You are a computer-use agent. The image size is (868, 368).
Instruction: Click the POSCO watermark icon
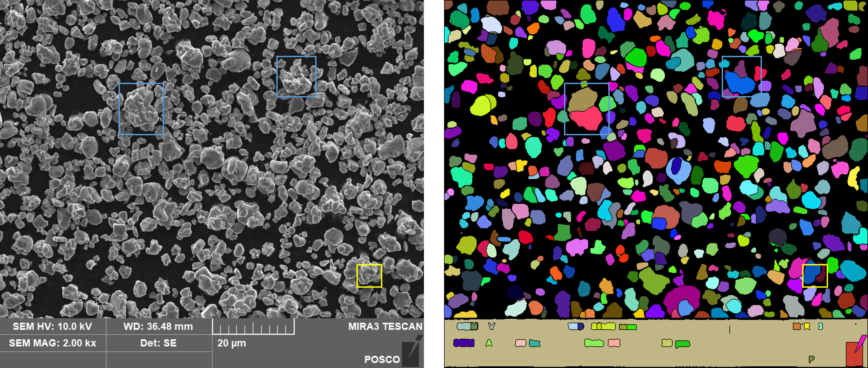pos(382,359)
